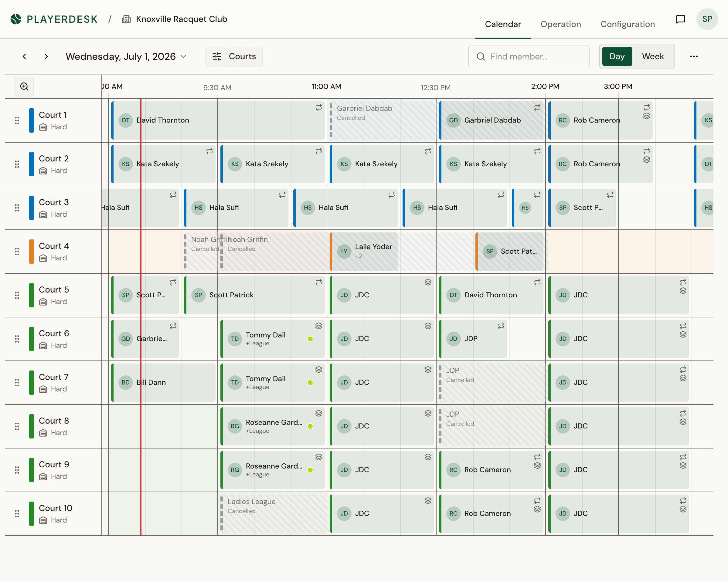Click the 2:00 PM time header
Image resolution: width=728 pixels, height=582 pixels.
(x=545, y=86)
